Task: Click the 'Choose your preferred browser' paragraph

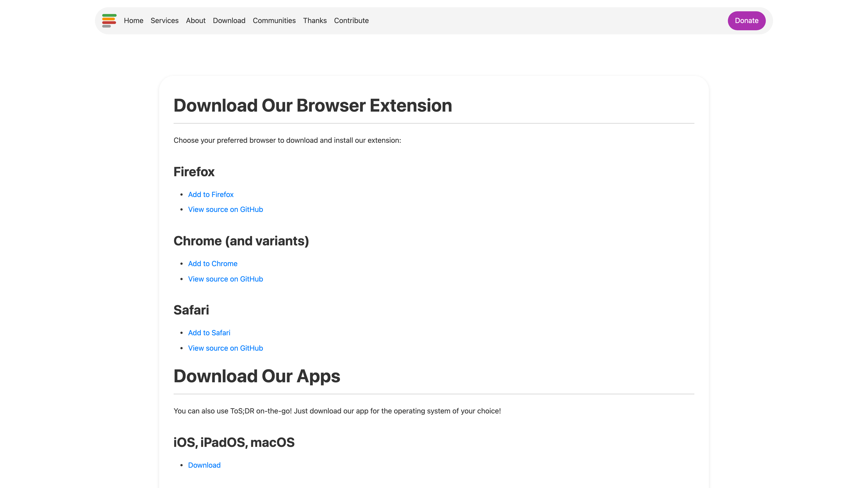Action: (x=287, y=141)
